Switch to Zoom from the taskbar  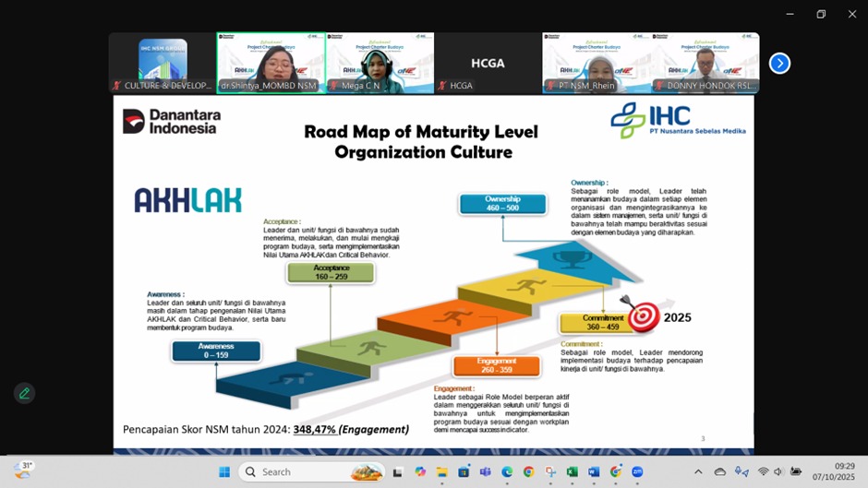pos(637,472)
